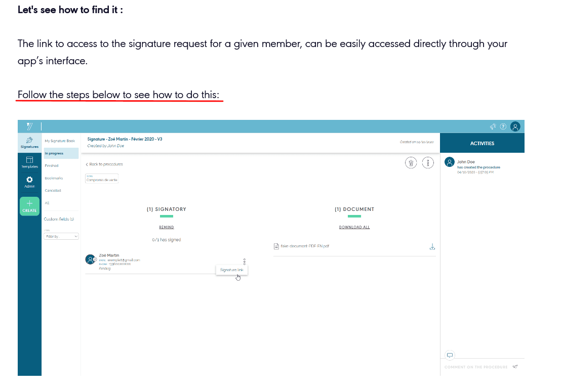The width and height of the screenshot is (562, 392).
Task: Click the trash can delete icon
Action: 412,162
